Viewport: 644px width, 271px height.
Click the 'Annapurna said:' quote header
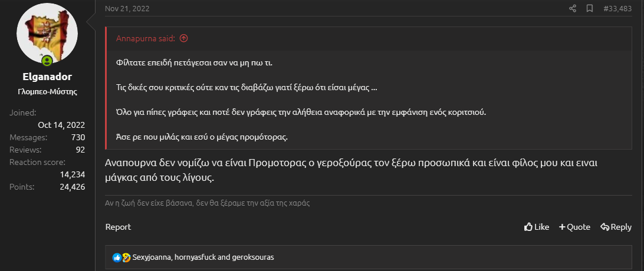coord(145,39)
